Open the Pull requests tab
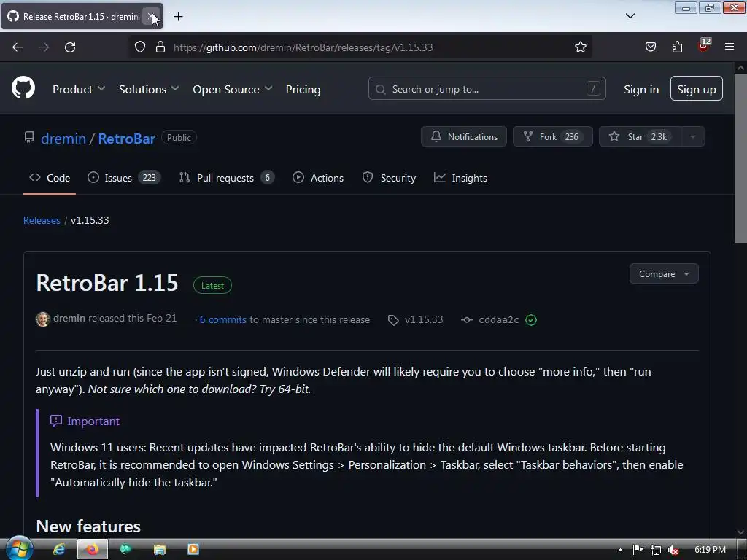The image size is (747, 560). [x=226, y=178]
